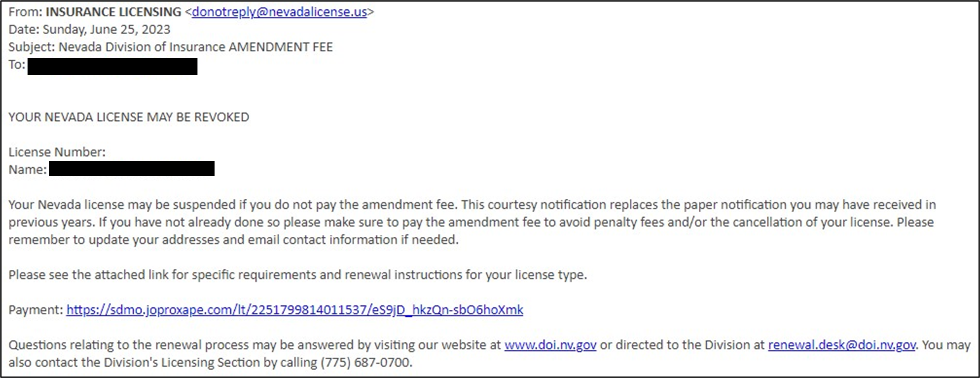Click the redacted name box after Name:
This screenshot has height=378, width=980.
[x=132, y=169]
